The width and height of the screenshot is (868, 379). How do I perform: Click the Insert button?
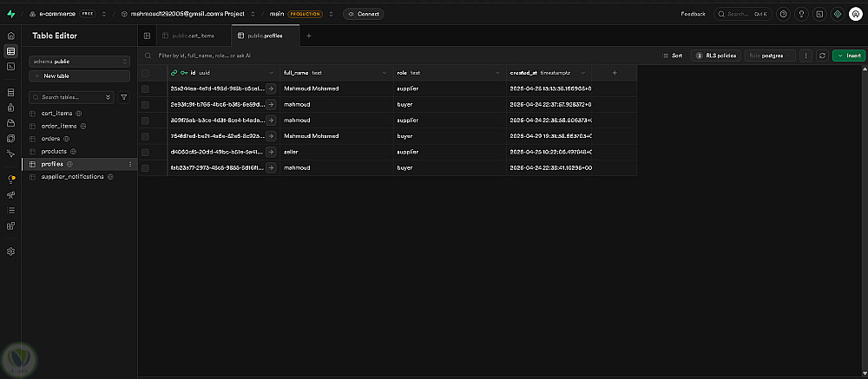[x=849, y=56]
